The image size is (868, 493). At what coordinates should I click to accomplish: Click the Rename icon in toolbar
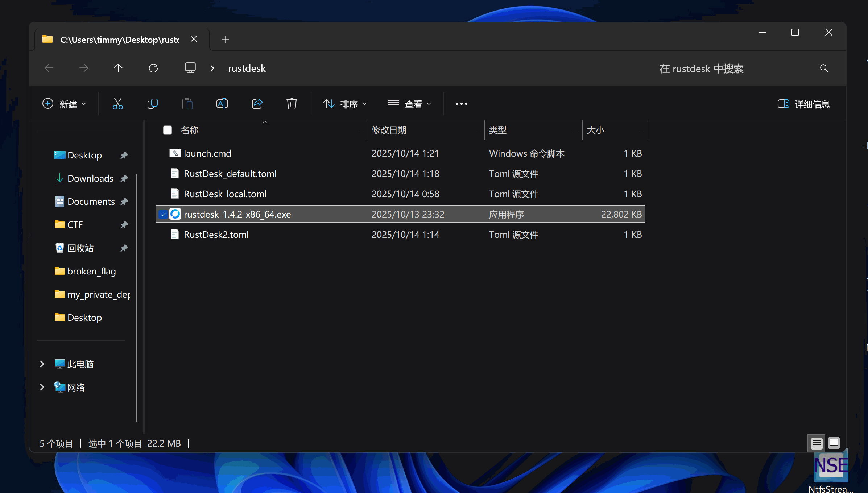(x=222, y=104)
